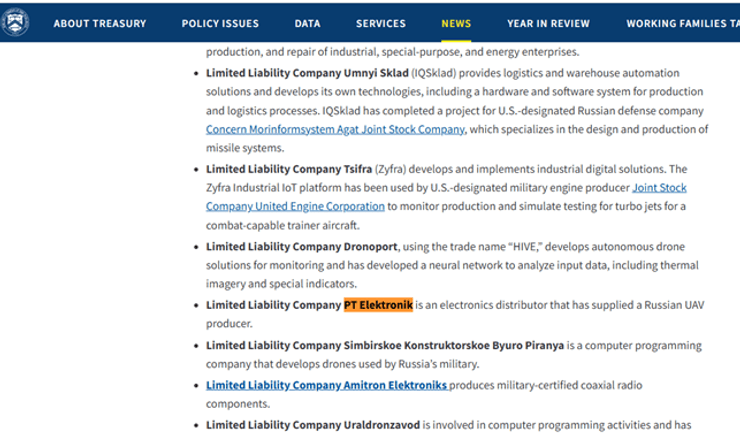Click the orange highlighted PT Elektronik text

pyautogui.click(x=378, y=305)
